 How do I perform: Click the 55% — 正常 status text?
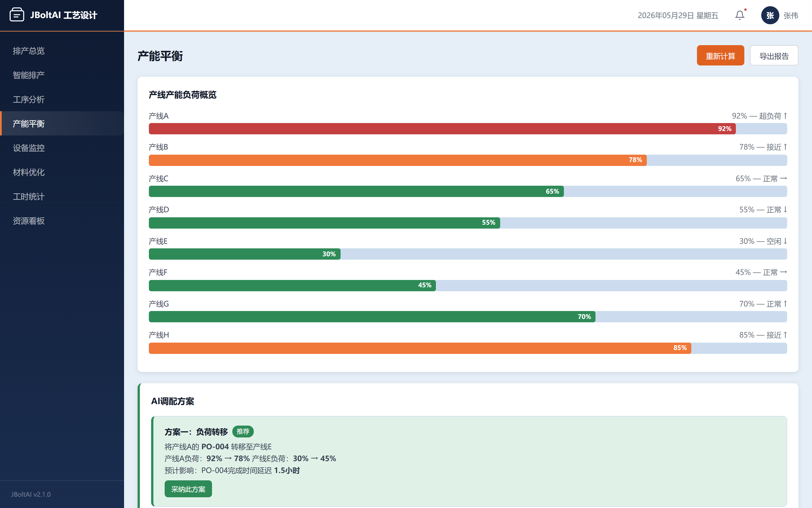coord(763,210)
